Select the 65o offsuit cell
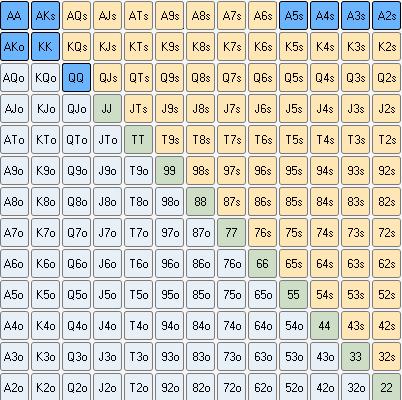The width and height of the screenshot is (402, 400). click(x=262, y=294)
